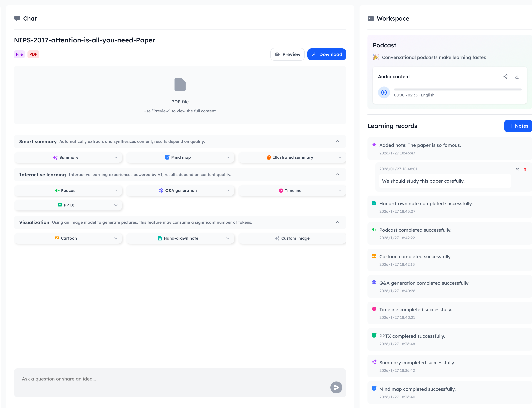The image size is (532, 408).
Task: Click the edit note pencil icon
Action: (517, 170)
